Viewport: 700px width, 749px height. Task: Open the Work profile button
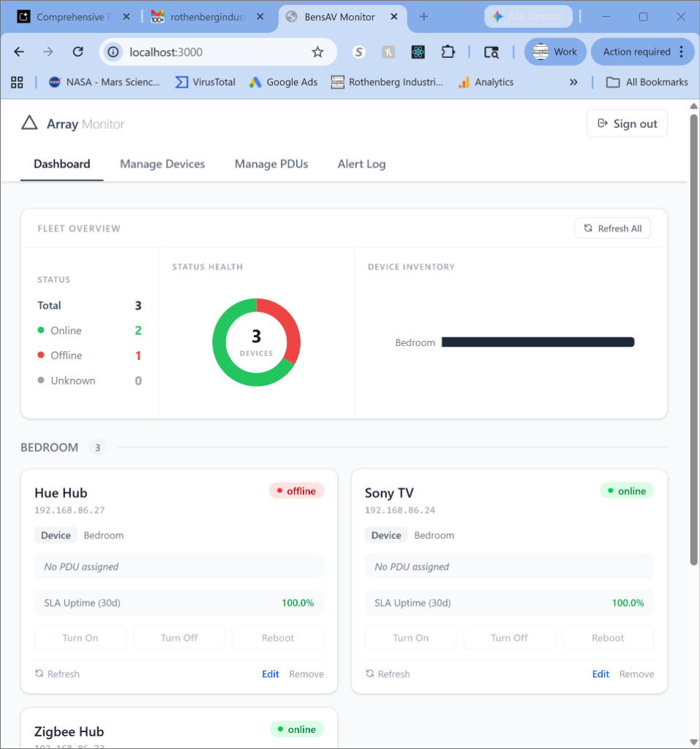(x=554, y=52)
